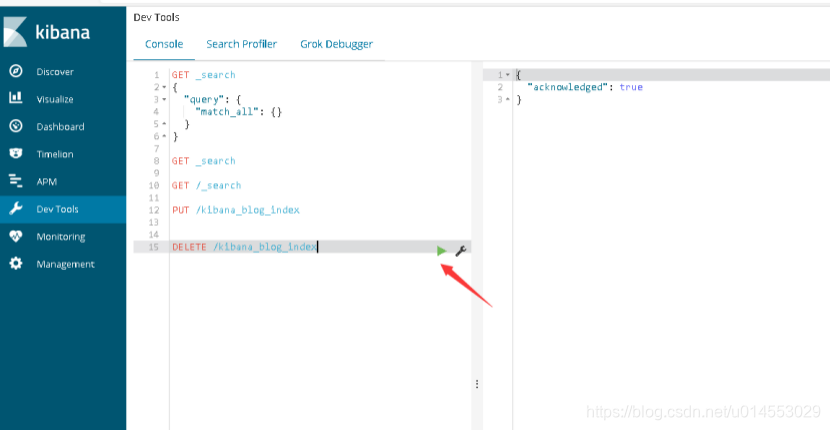Click the Visualize bar chart icon
Viewport: 830px width, 430px height.
(16, 97)
